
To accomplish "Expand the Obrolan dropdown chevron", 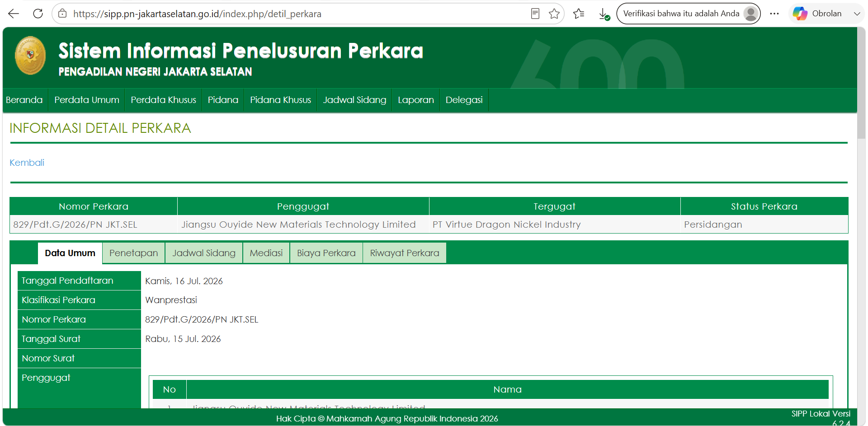I will pos(857,14).
